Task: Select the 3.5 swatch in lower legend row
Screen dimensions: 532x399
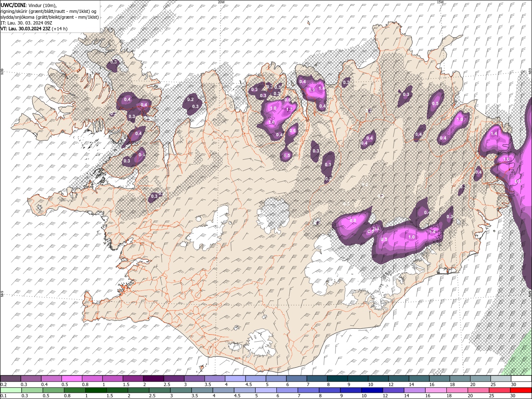Action: coord(202,390)
